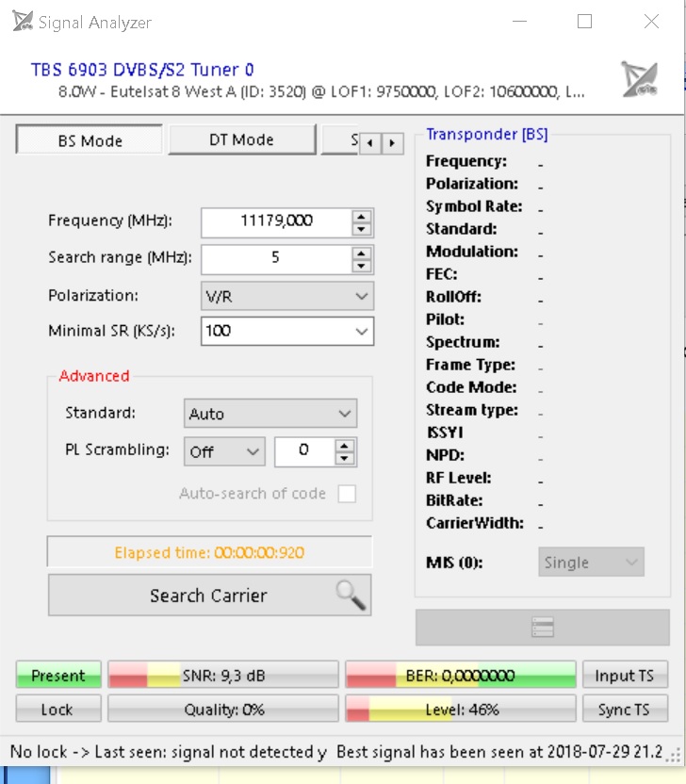Click the Modulation label in Transponder panel
This screenshot has width=686, height=784.
(x=472, y=251)
